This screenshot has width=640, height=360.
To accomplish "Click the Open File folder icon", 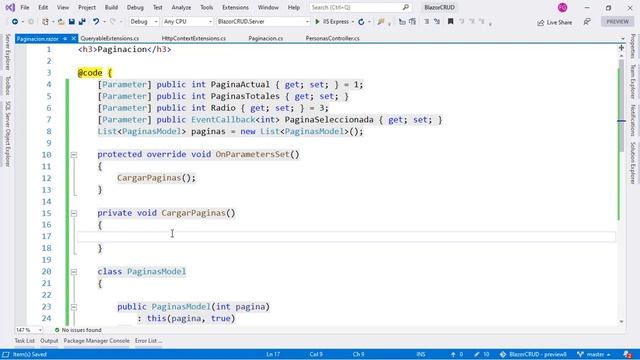I will (x=61, y=22).
